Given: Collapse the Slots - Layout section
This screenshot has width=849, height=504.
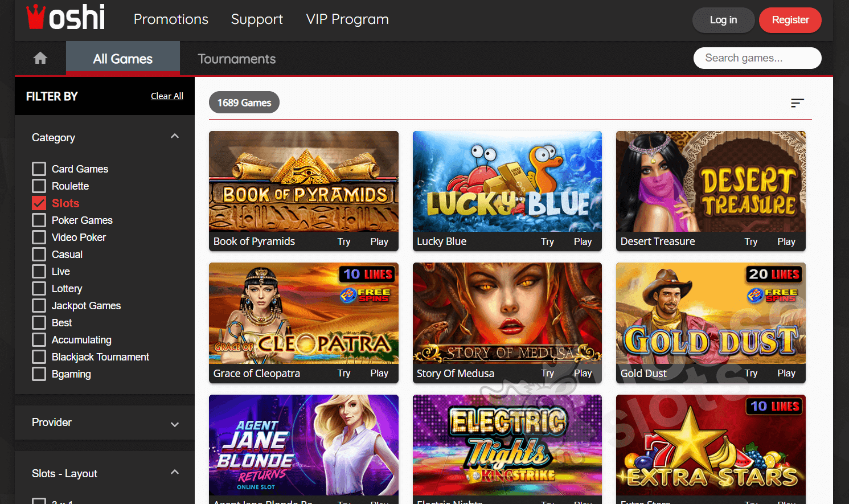Looking at the screenshot, I should (175, 472).
